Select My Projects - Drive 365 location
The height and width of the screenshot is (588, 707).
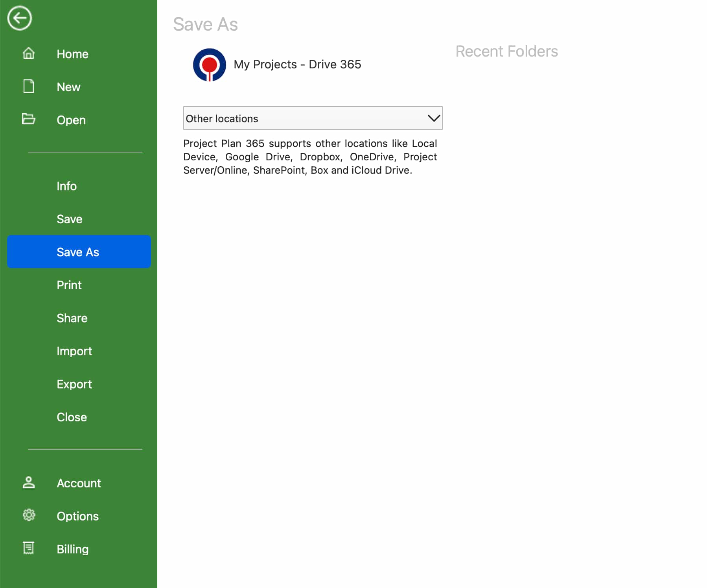coord(297,64)
